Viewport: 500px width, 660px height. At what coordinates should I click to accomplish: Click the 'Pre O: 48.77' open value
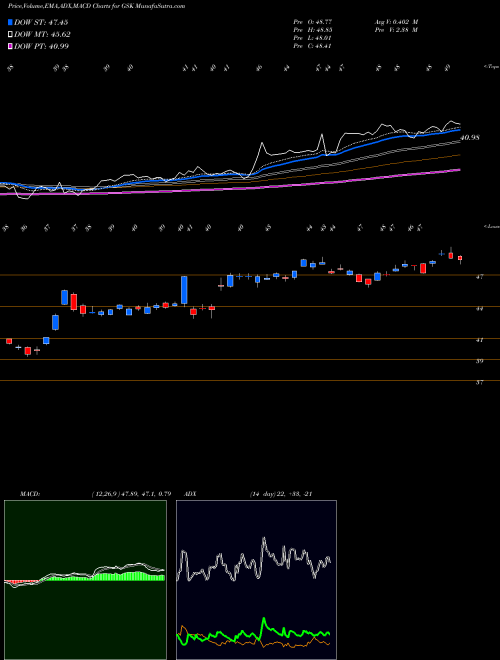(313, 21)
